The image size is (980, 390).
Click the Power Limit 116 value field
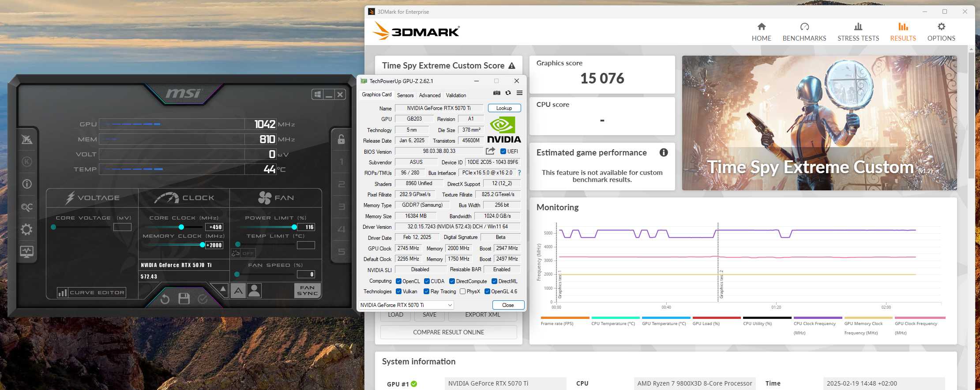pyautogui.click(x=306, y=227)
